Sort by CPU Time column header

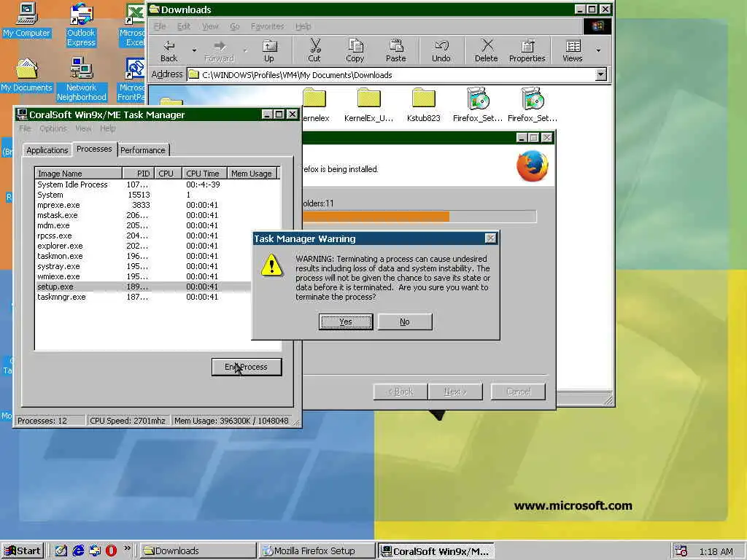[x=204, y=174]
